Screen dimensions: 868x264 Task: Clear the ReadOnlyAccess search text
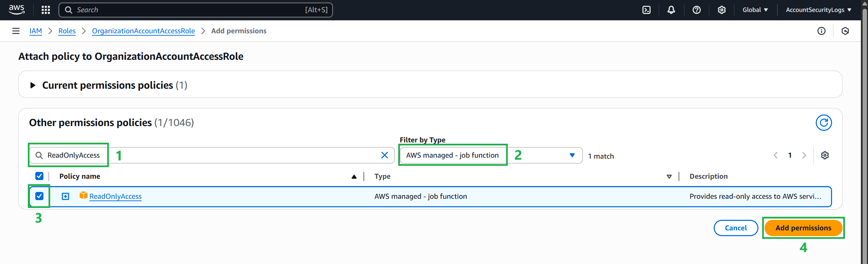(384, 155)
